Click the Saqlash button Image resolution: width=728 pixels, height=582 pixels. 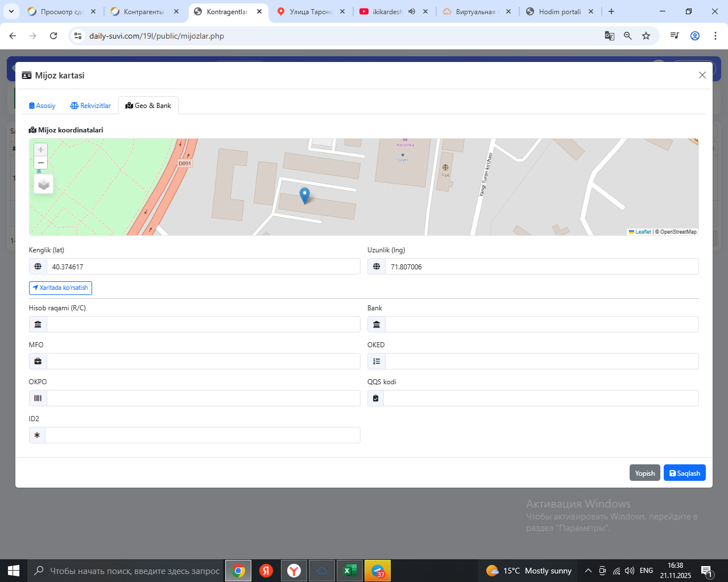(684, 473)
